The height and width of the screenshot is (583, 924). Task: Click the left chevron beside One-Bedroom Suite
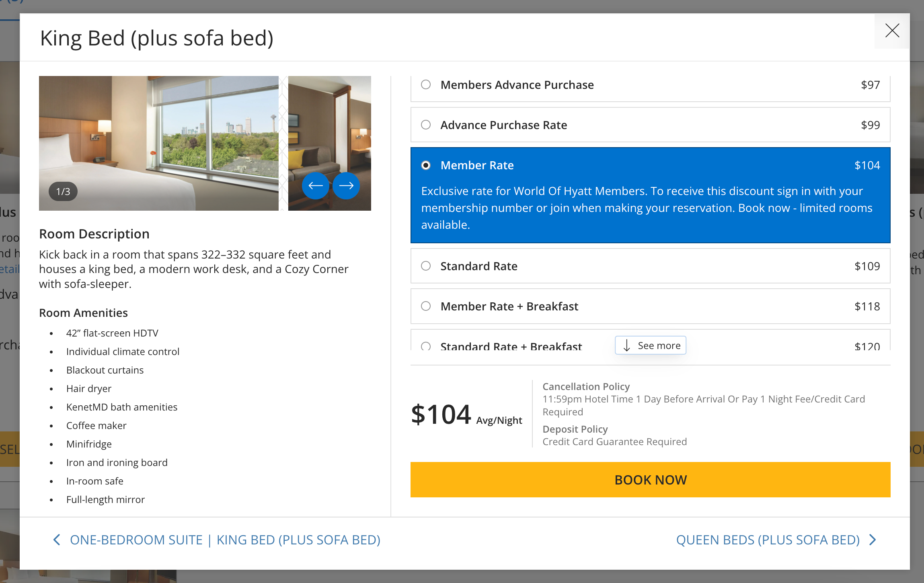pos(57,540)
